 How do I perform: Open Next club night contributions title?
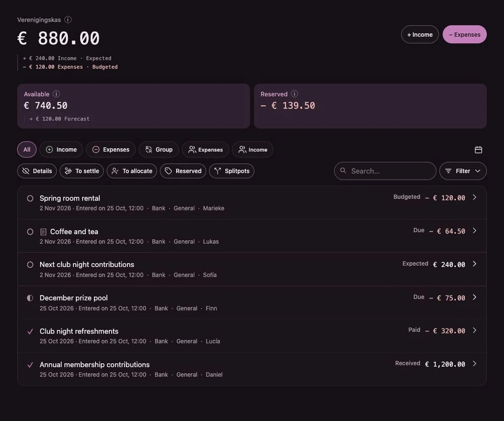point(87,265)
